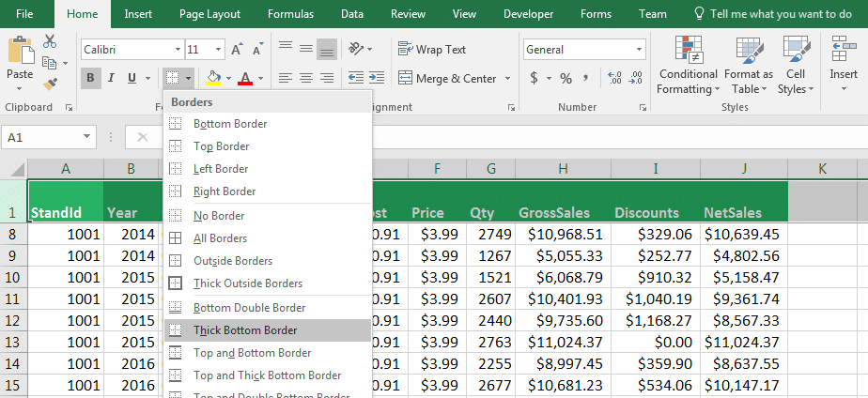Open the File tab
Screen dimensions: 868x398
[24, 14]
